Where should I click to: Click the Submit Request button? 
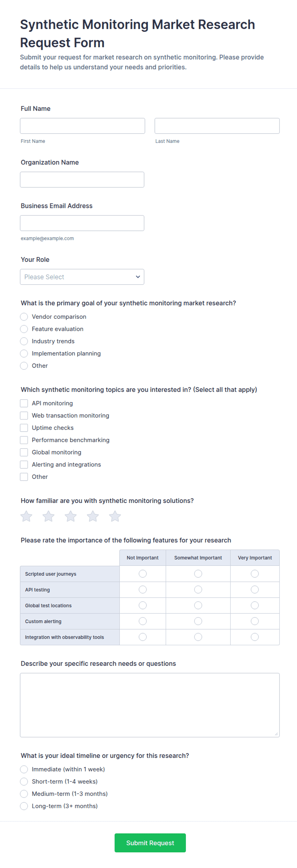click(150, 843)
